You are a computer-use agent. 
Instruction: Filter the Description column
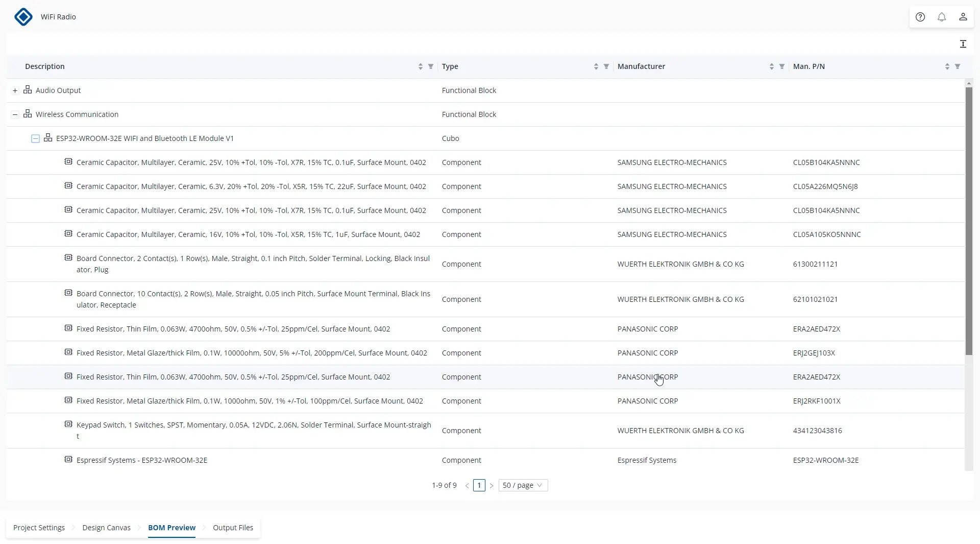click(x=430, y=66)
